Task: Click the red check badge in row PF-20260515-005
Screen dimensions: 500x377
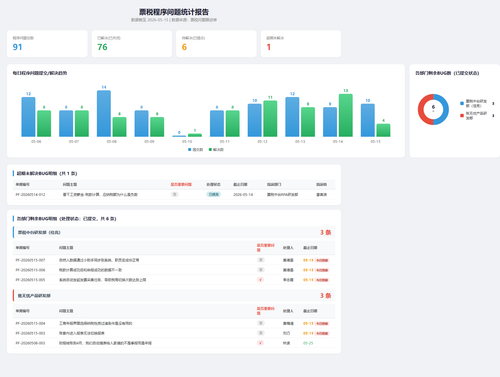Action: click(260, 280)
